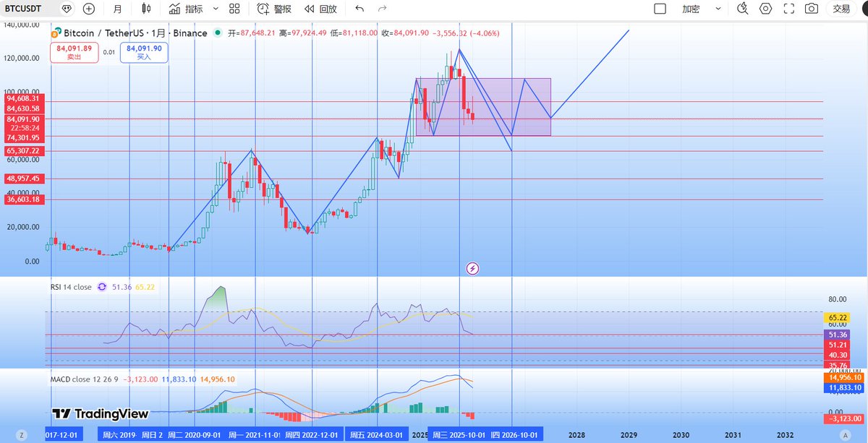Click the RSI refresh circular arrows icon
The image size is (868, 443).
pyautogui.click(x=101, y=287)
